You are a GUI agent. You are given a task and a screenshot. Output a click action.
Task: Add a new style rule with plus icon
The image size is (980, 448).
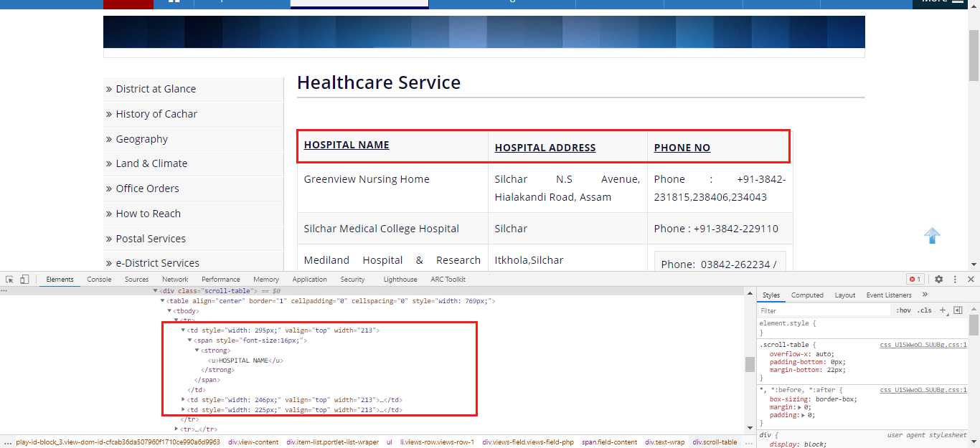tap(943, 310)
